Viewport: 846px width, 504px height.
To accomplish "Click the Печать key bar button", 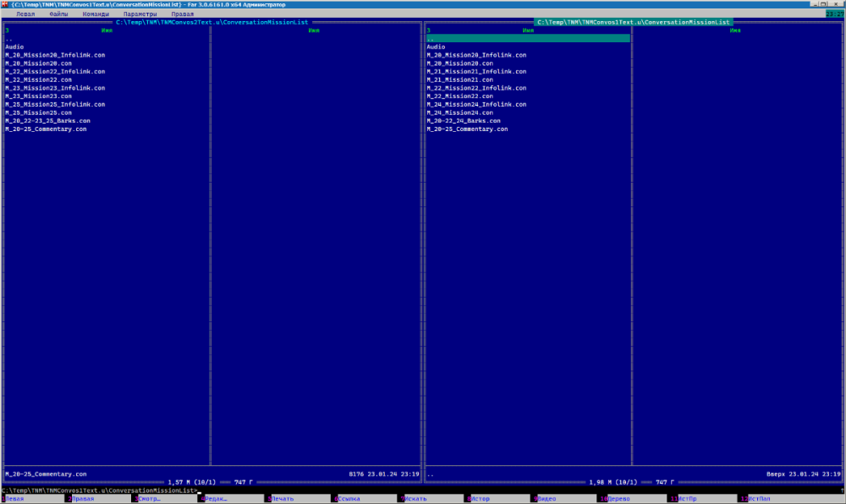I will pos(282,499).
